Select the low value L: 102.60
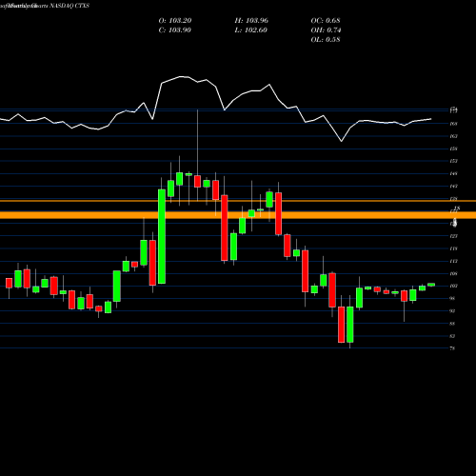Viewport: 476px width, 476px height. click(251, 30)
